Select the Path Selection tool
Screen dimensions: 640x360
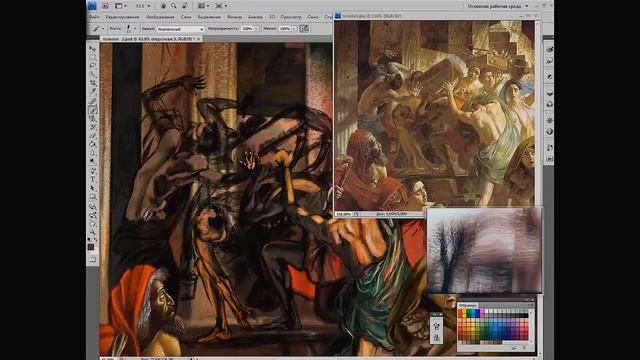93,188
